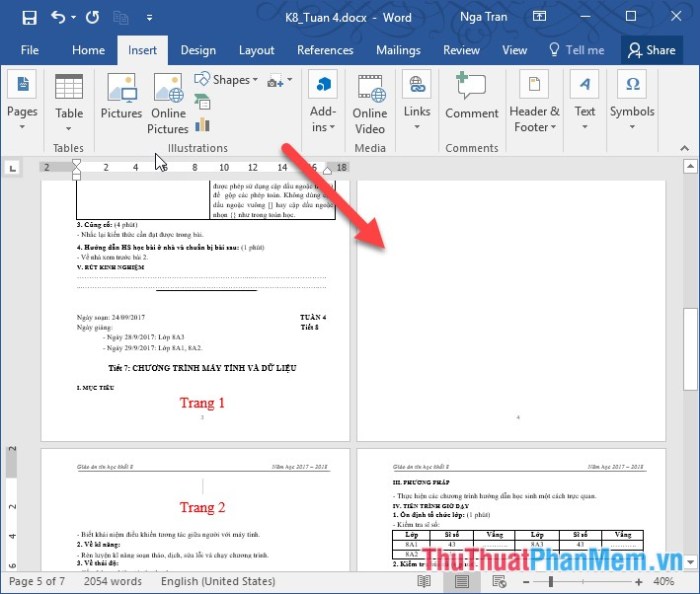Viewport: 700px width, 594px height.
Task: Open the Layout tab
Action: coord(257,50)
